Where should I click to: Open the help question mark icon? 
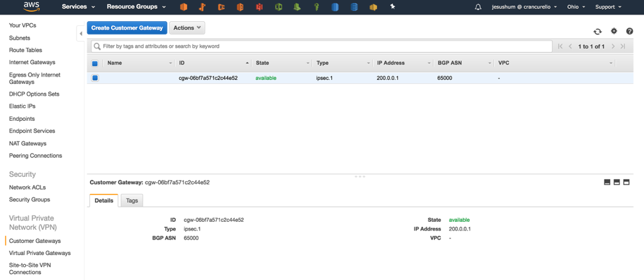[x=629, y=31]
